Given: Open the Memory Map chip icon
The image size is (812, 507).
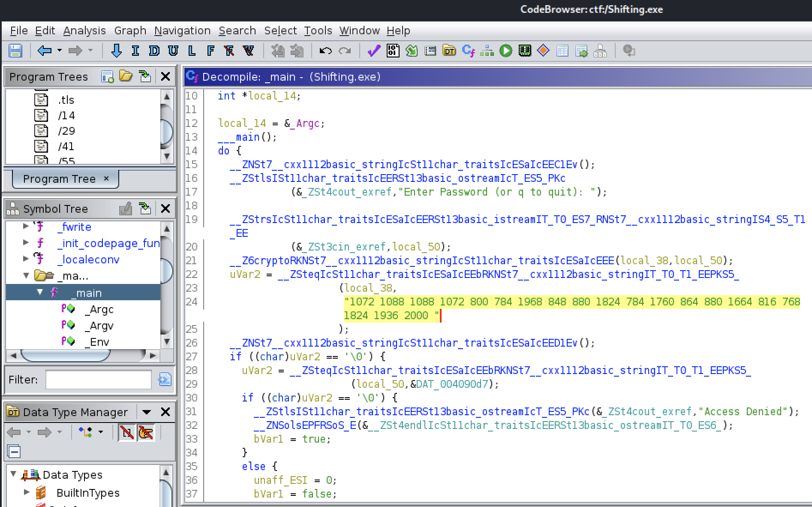Looking at the screenshot, I should [x=525, y=51].
